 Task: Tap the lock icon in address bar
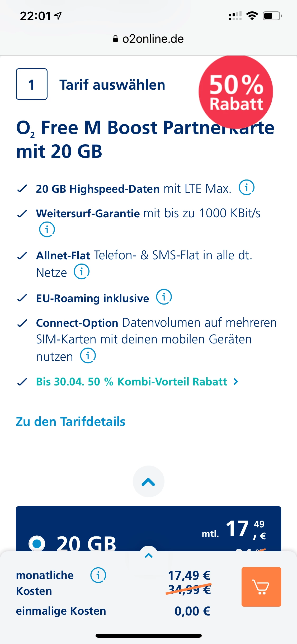coord(115,39)
